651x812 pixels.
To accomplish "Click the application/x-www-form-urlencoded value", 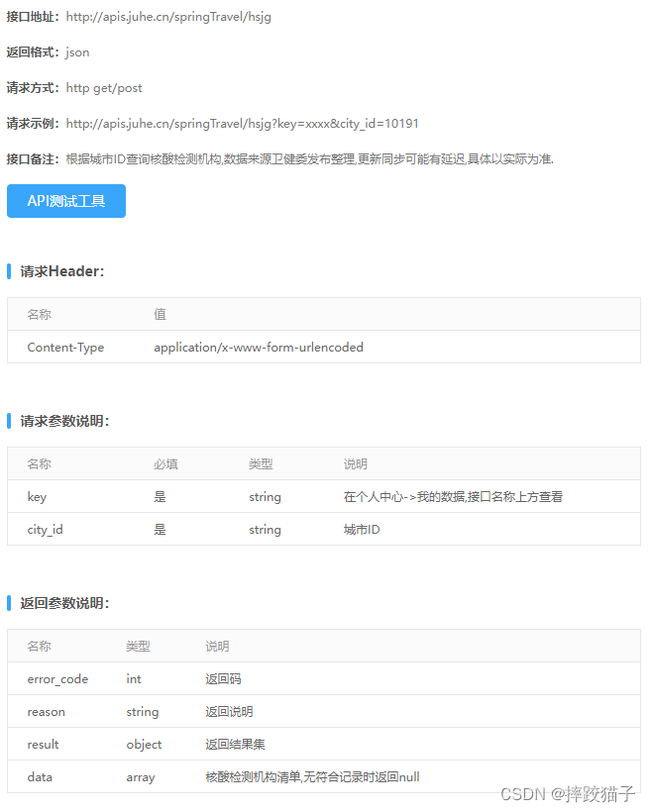I will 259,348.
